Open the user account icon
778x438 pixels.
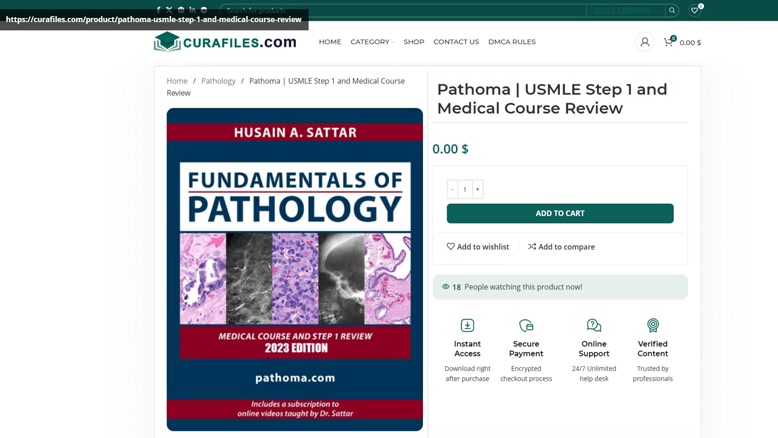645,42
